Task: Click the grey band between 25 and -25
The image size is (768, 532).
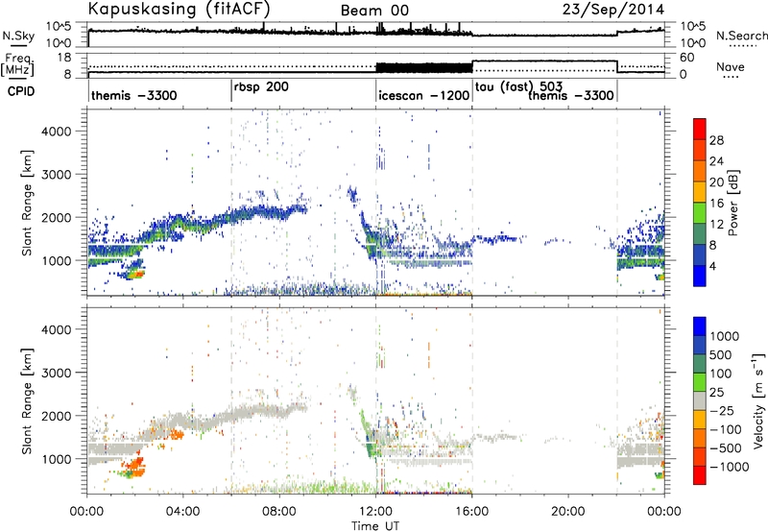Action: tap(700, 401)
